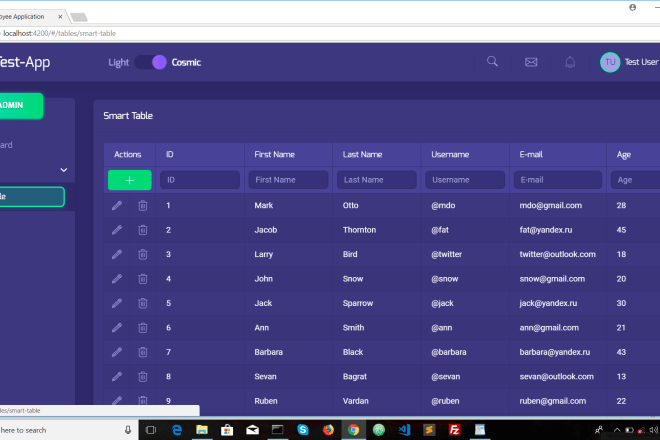Sort by the E-mail column header
Image resolution: width=660 pixels, height=440 pixels.
(531, 155)
